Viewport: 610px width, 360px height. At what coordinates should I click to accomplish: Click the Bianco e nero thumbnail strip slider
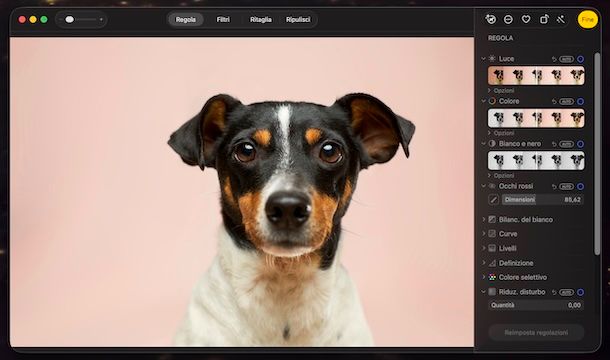pyautogui.click(x=536, y=160)
